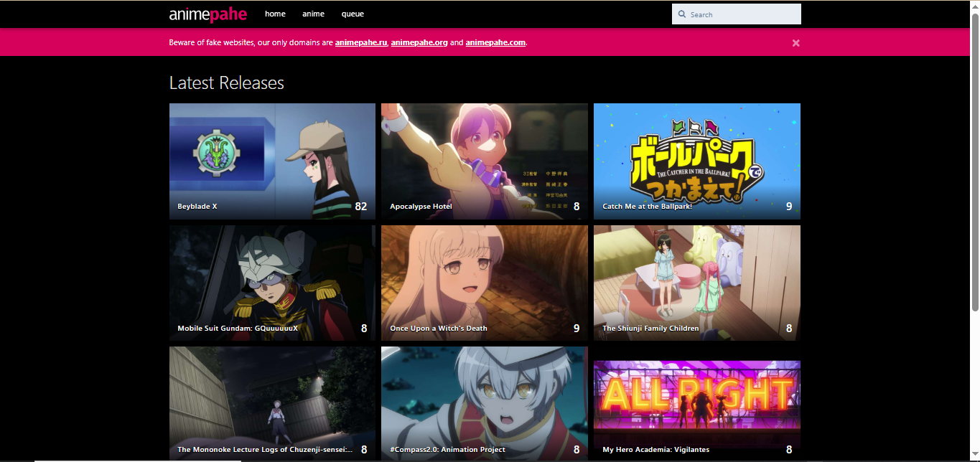Follow the animepahe.com link
Viewport: 980px width, 462px height.
(x=495, y=42)
